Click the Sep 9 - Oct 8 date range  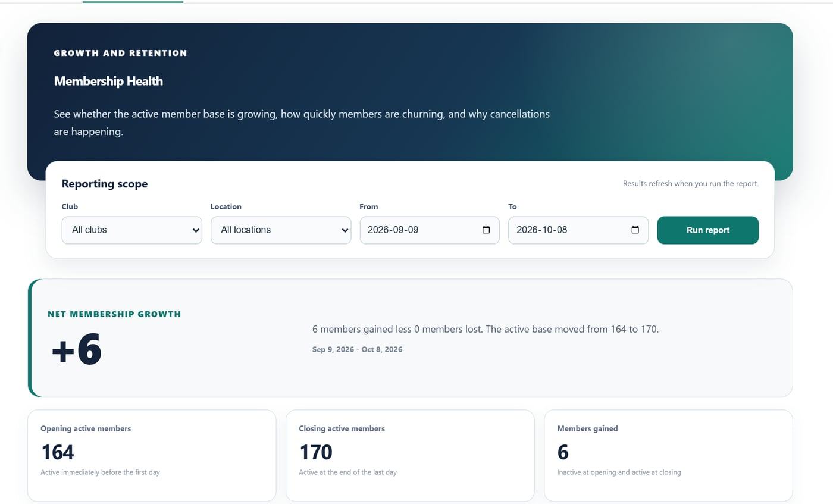(x=357, y=349)
